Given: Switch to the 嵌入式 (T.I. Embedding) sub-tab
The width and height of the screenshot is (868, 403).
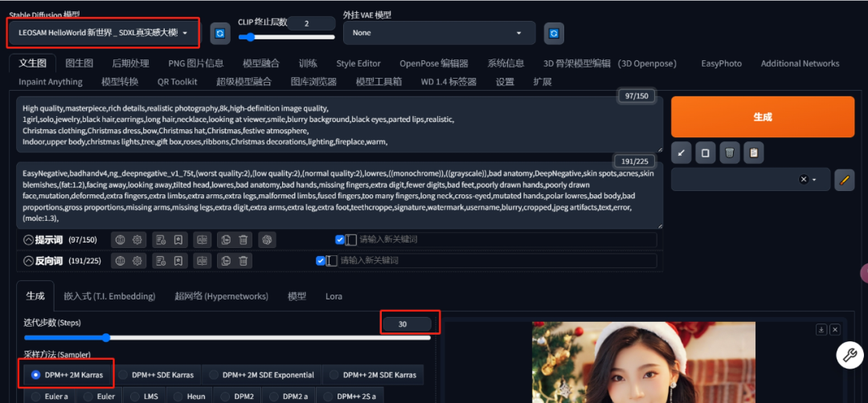Looking at the screenshot, I should 109,296.
